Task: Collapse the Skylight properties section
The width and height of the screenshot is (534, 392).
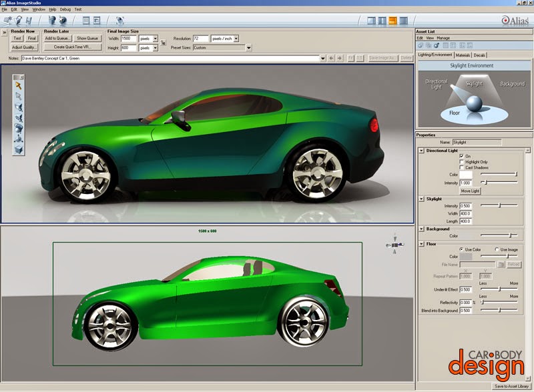Action: pos(421,199)
